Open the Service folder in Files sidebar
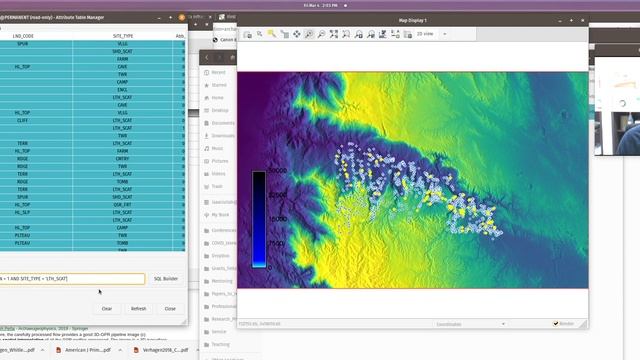This screenshot has height=360, width=640. click(219, 331)
